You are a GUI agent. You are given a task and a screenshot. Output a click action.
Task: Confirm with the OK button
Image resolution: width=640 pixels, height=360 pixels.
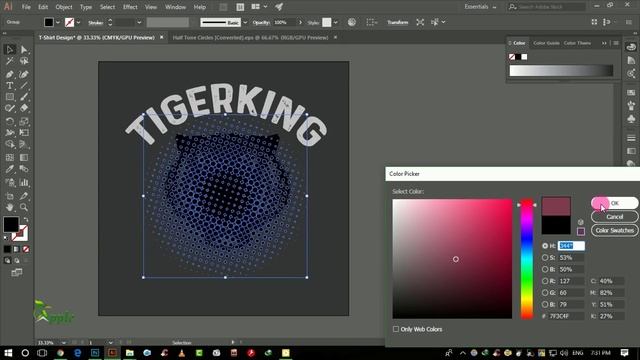tap(615, 203)
